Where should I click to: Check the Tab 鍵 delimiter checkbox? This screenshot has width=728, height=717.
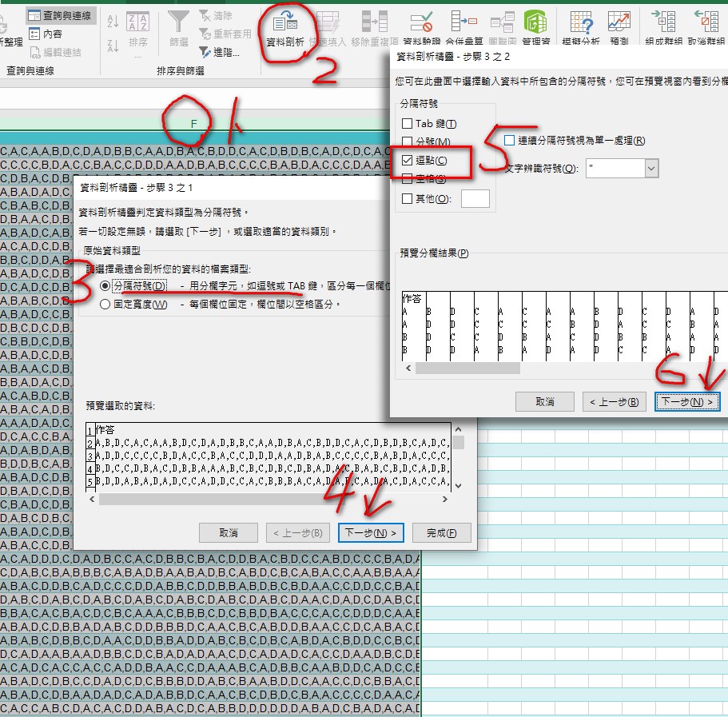coord(408,124)
